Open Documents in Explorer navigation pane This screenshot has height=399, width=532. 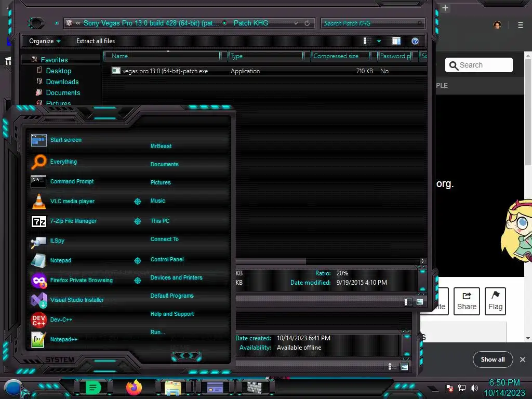63,92
